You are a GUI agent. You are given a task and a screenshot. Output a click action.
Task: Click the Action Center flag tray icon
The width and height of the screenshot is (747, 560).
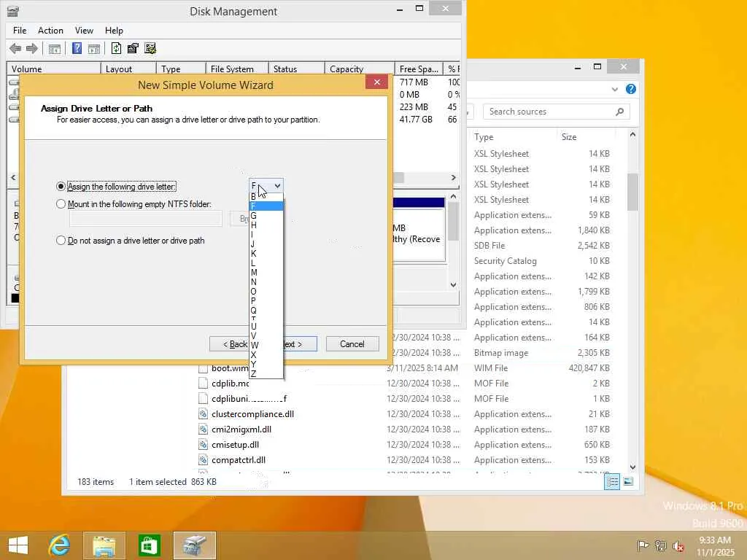click(x=643, y=545)
